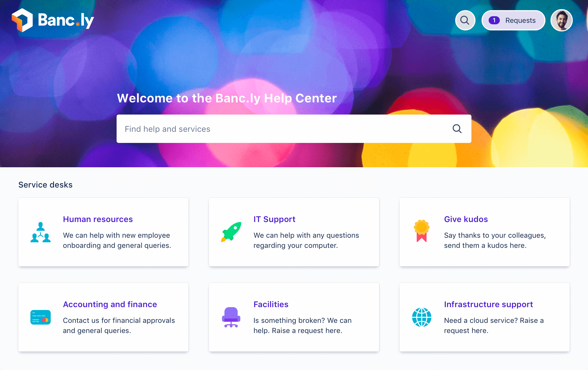Open the Facilities link
Screen dimensions: 588x370
pos(271,304)
